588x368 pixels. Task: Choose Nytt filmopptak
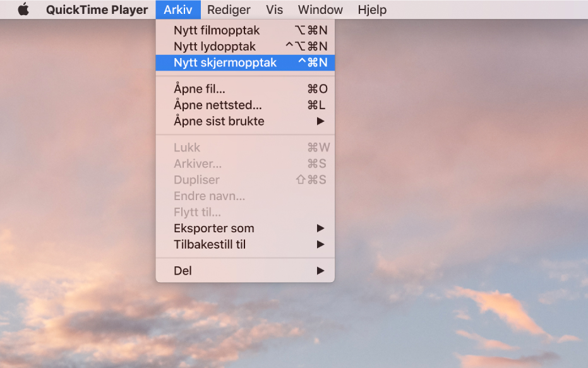[245, 30]
